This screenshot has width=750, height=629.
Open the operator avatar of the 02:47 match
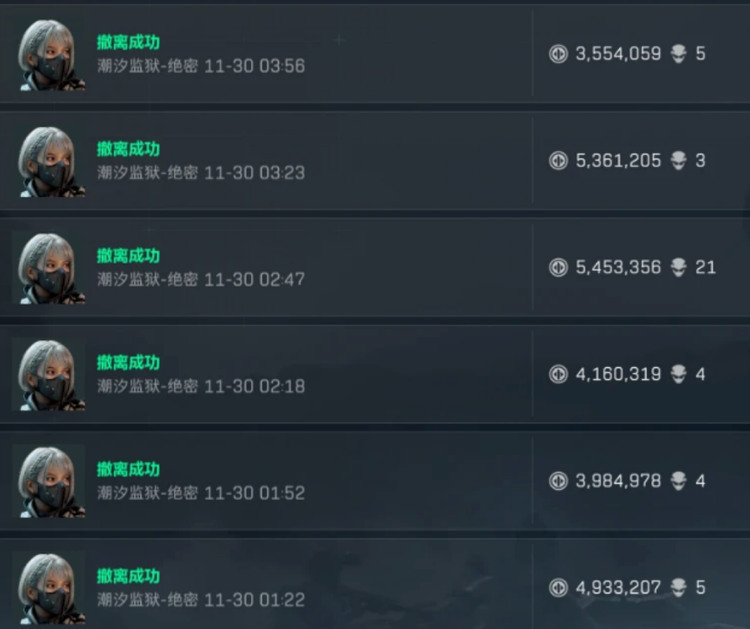point(51,268)
